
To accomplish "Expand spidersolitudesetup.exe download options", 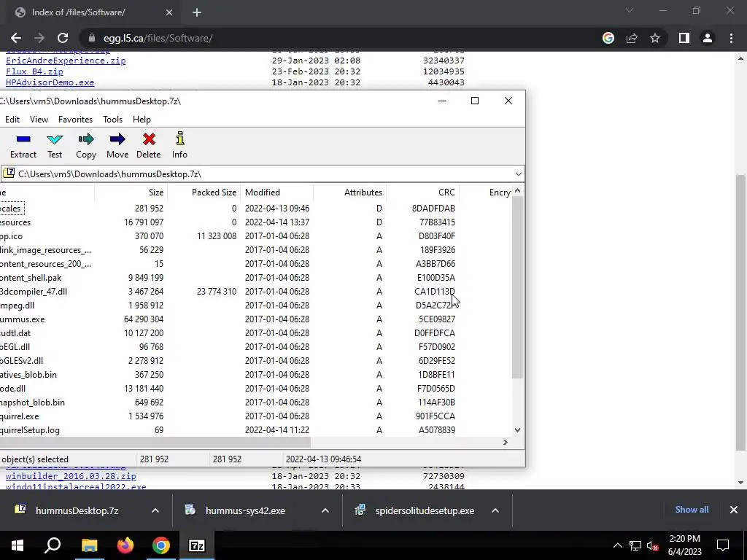I will [495, 510].
